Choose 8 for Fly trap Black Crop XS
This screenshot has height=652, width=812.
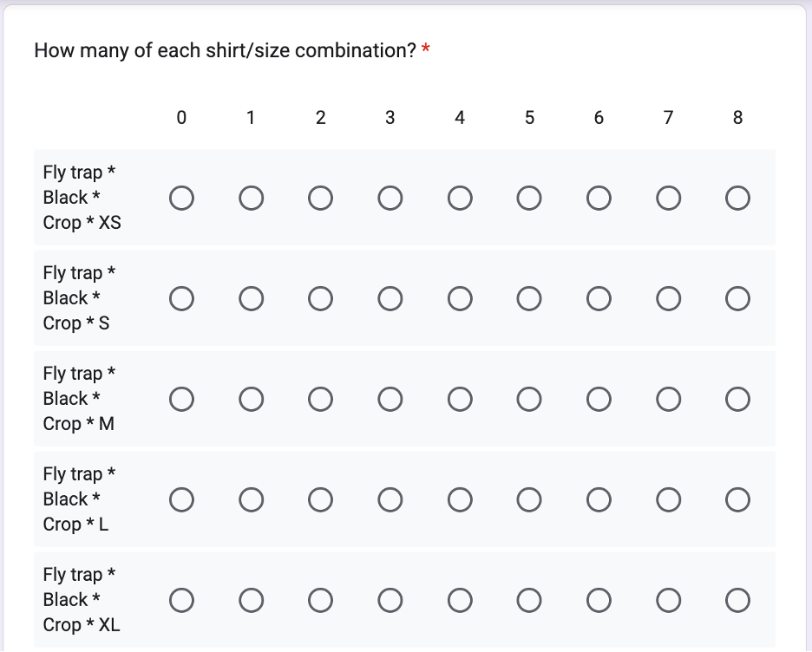pos(737,199)
